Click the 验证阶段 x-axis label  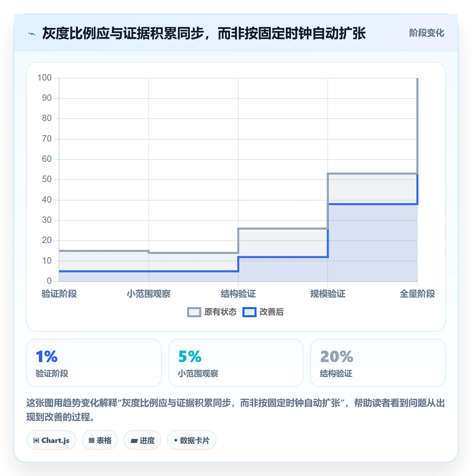(59, 294)
